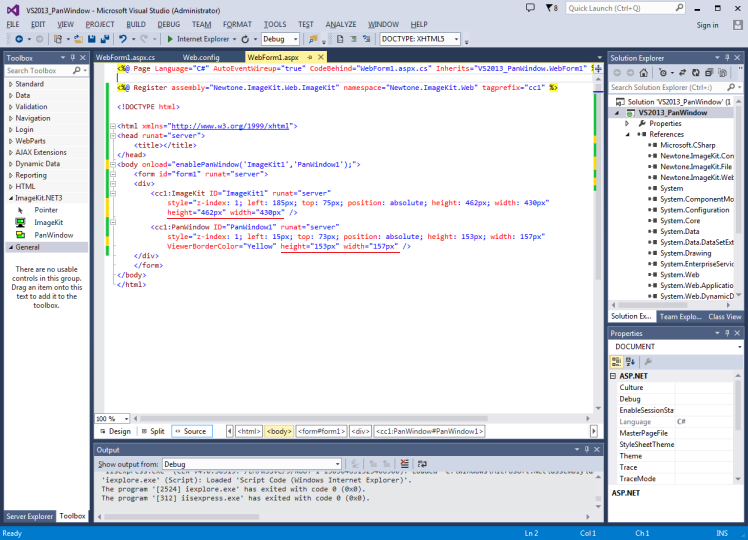
Task: Expand the AJAX Extensions toolbox group
Action: pyautogui.click(x=10, y=153)
